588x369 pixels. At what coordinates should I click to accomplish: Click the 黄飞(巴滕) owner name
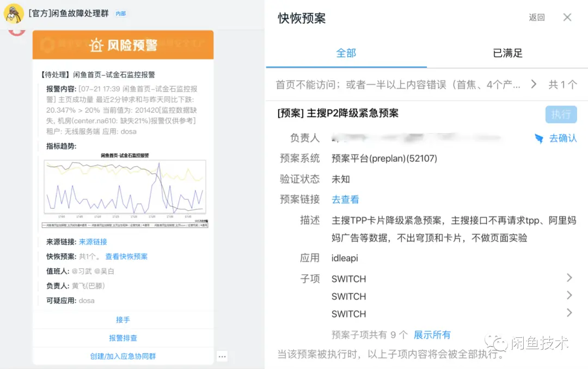[88, 286]
